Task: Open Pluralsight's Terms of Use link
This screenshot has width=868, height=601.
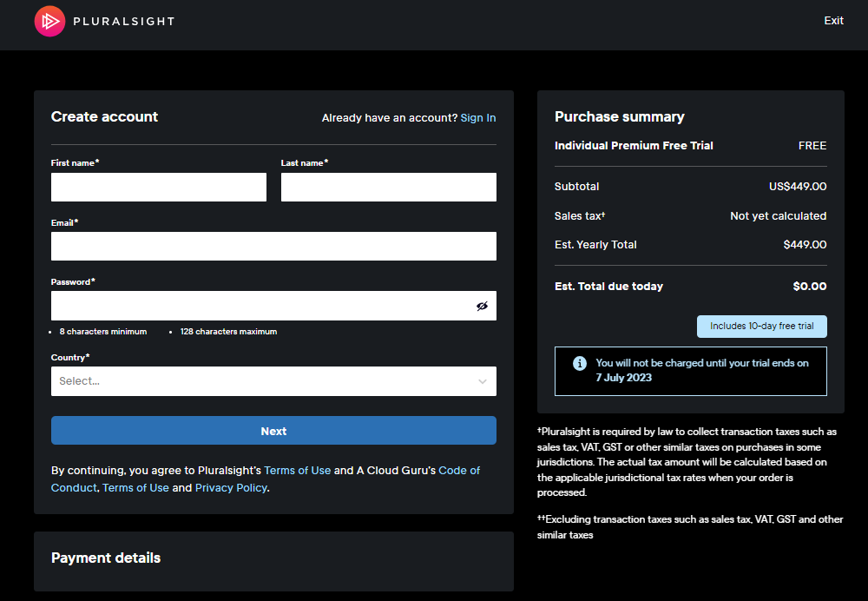Action: [297, 470]
